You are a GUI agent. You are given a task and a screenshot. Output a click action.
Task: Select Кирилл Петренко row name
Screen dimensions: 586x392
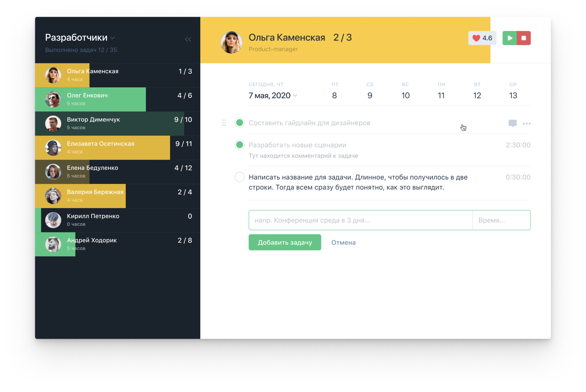click(93, 216)
